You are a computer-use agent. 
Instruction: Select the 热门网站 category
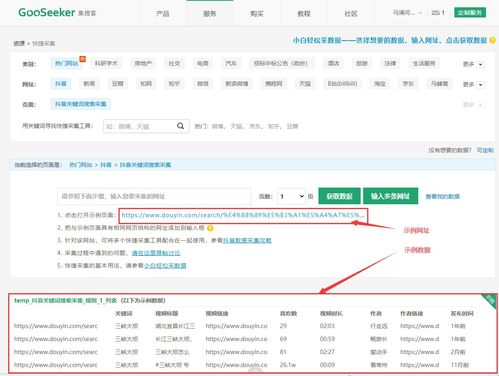[x=66, y=63]
